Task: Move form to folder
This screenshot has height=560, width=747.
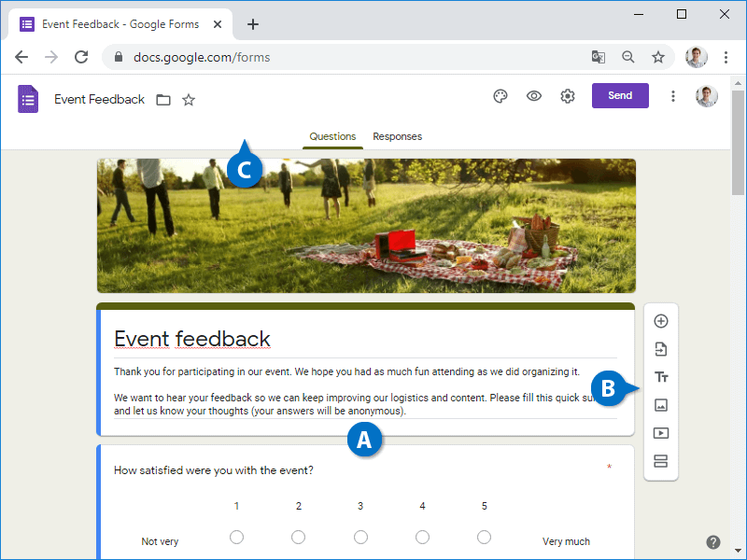Action: tap(163, 100)
